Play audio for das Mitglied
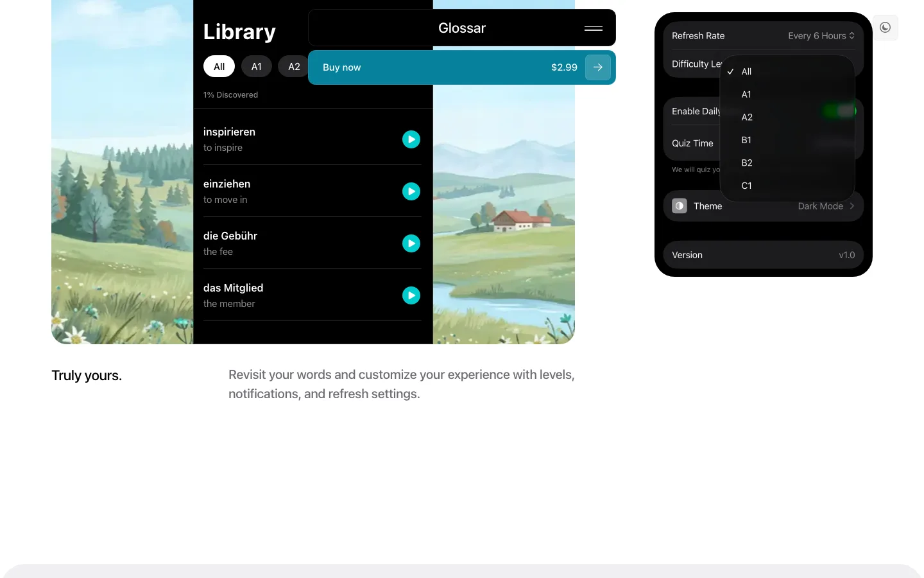The height and width of the screenshot is (578, 924). [411, 295]
